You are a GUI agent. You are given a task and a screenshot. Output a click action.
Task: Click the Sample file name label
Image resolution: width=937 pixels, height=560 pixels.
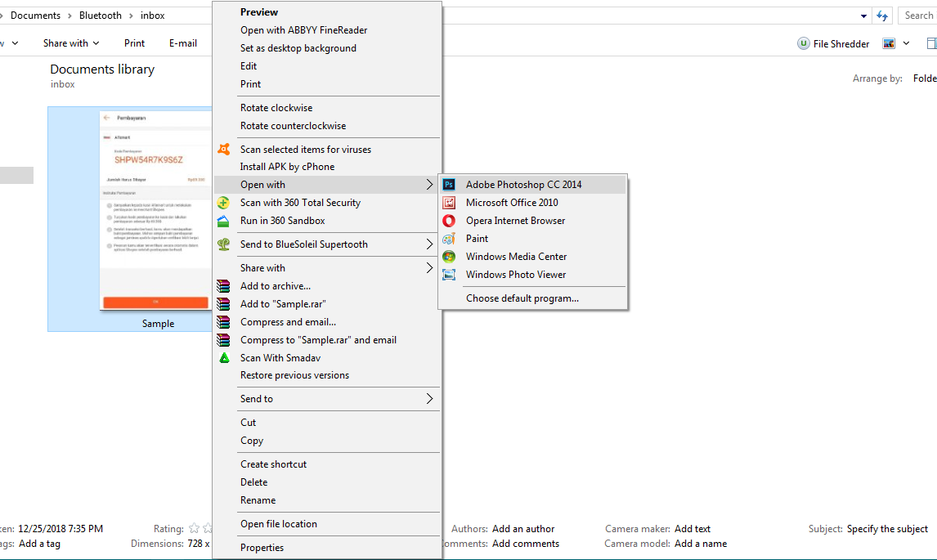159,324
